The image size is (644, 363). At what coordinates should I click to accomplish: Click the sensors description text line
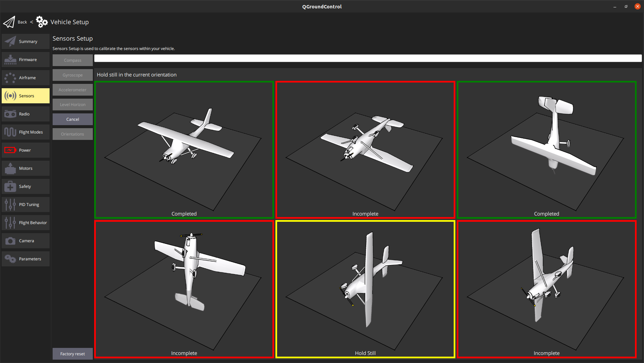[x=114, y=49]
